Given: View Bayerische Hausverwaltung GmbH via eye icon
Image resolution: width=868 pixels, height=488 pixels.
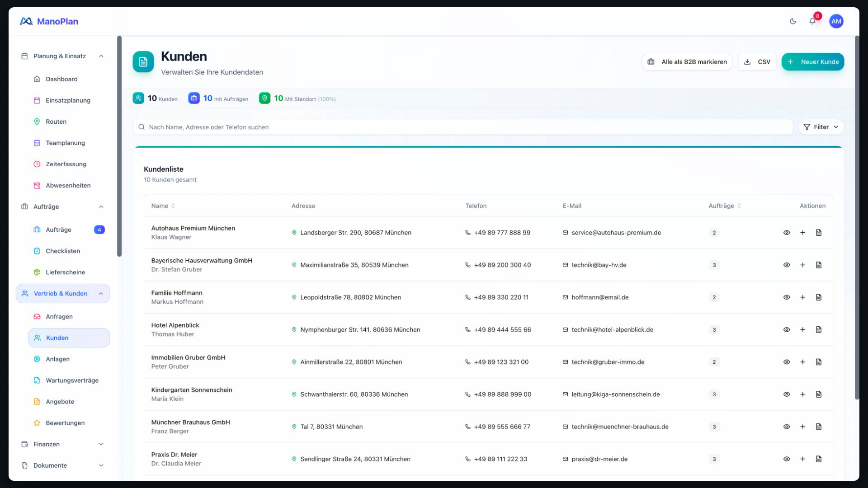Looking at the screenshot, I should point(787,265).
